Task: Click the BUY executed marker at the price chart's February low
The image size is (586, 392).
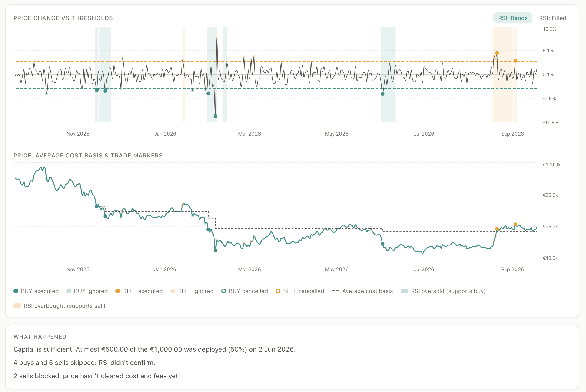Action: pos(215,250)
